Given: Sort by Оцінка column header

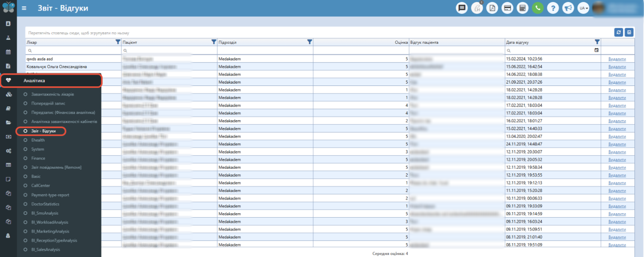Looking at the screenshot, I should coord(401,42).
